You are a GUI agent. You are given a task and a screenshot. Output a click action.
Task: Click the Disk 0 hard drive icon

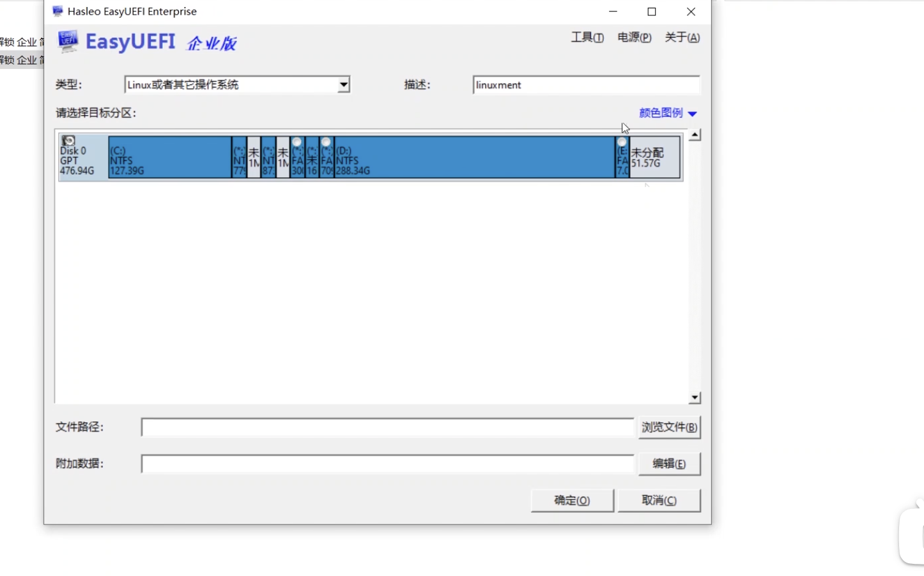coord(68,140)
